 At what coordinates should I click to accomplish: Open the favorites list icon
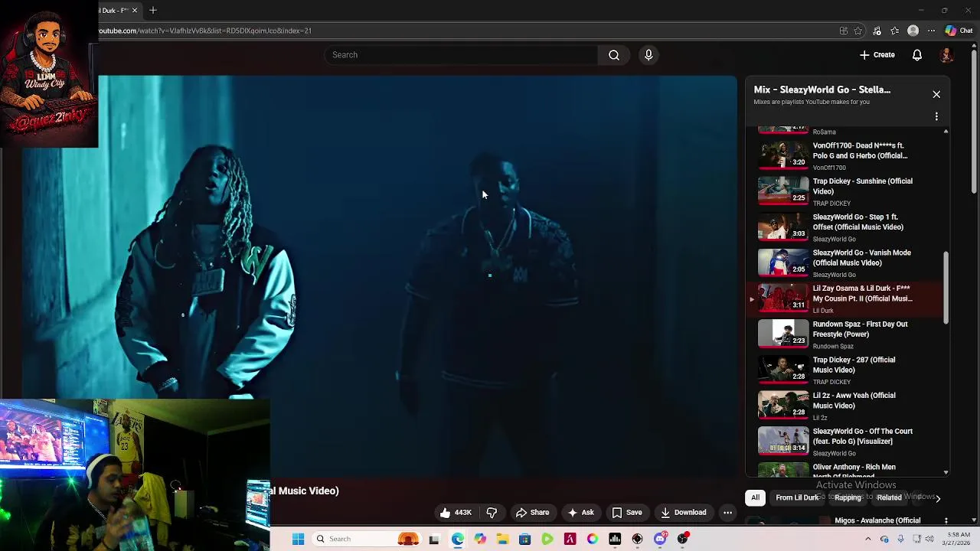tap(894, 31)
